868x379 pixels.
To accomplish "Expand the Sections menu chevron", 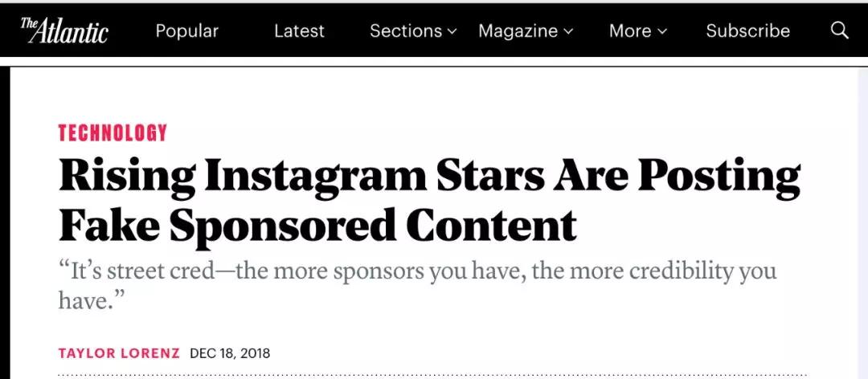I will click(x=452, y=31).
